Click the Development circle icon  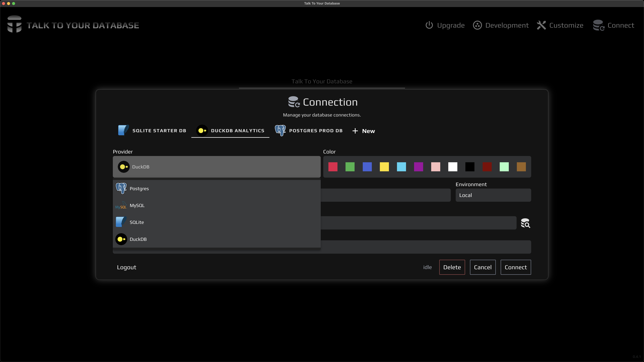477,25
